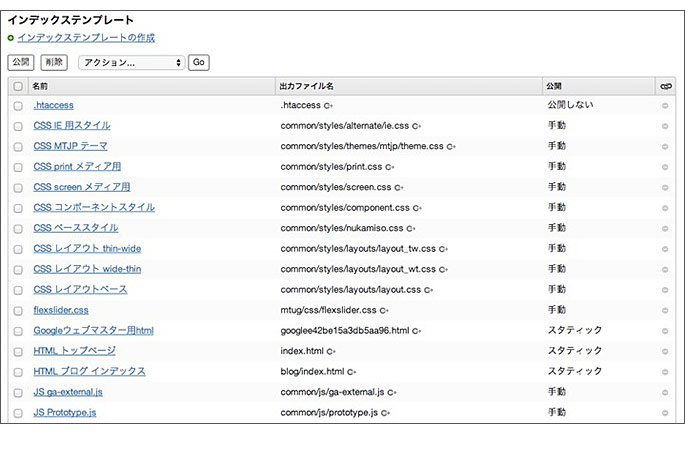This screenshot has height=460, width=685.
Task: Sort by 公開 column header
Action: point(554,86)
